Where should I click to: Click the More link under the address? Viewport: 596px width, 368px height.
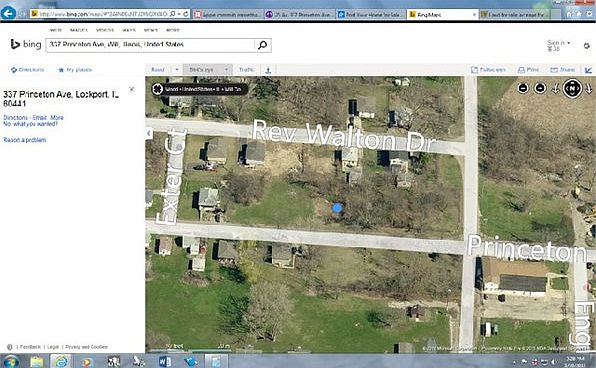[57, 117]
